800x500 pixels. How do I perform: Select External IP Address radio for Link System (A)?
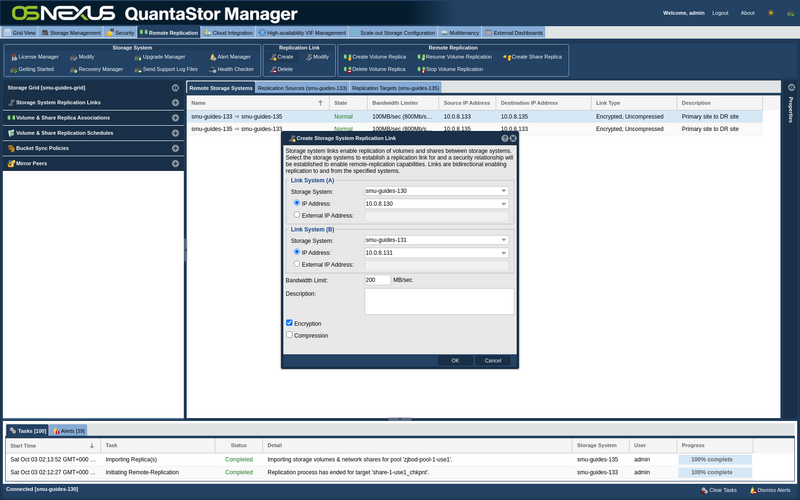(x=297, y=215)
